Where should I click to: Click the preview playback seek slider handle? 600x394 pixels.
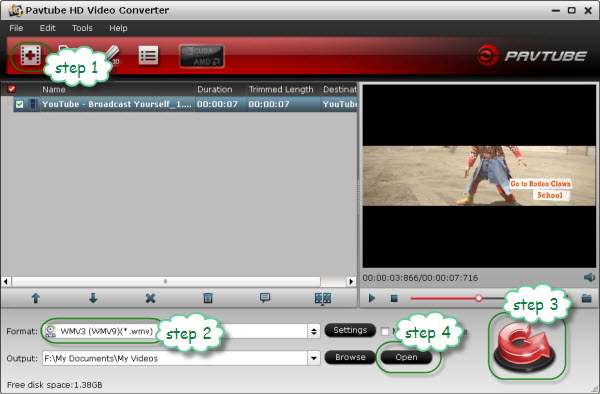[x=478, y=298]
